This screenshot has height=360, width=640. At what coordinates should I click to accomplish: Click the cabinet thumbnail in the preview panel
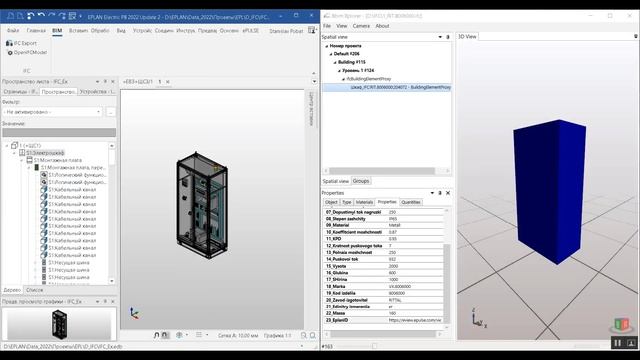tap(59, 324)
